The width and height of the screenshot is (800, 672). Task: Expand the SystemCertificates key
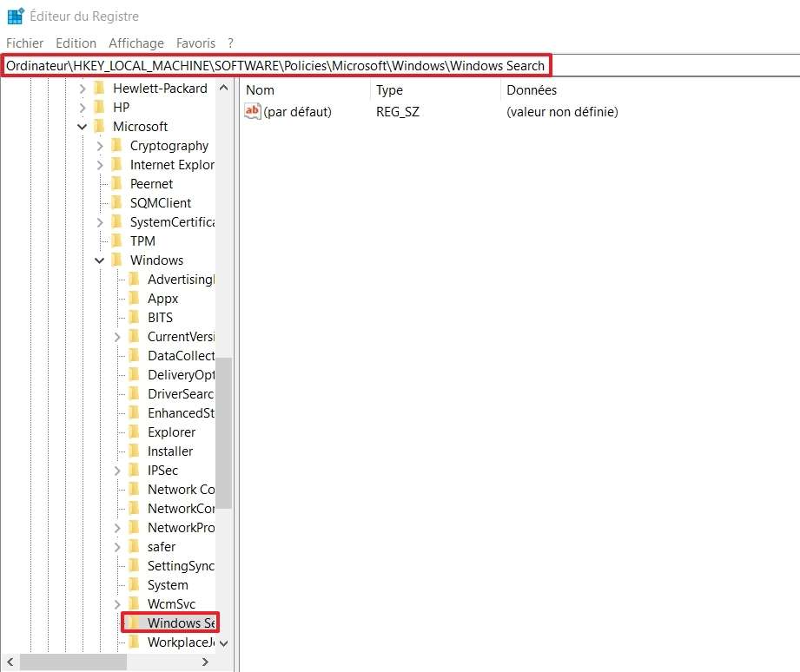(100, 222)
